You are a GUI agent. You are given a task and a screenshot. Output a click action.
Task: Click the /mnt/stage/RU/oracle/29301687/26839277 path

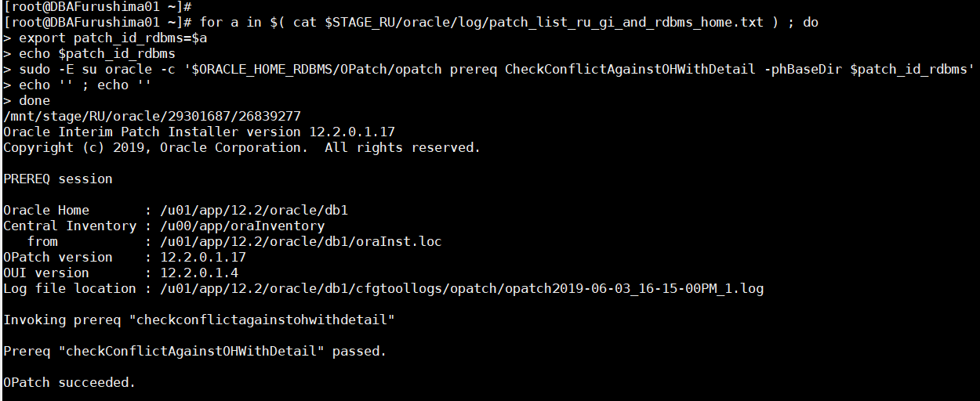(x=152, y=116)
